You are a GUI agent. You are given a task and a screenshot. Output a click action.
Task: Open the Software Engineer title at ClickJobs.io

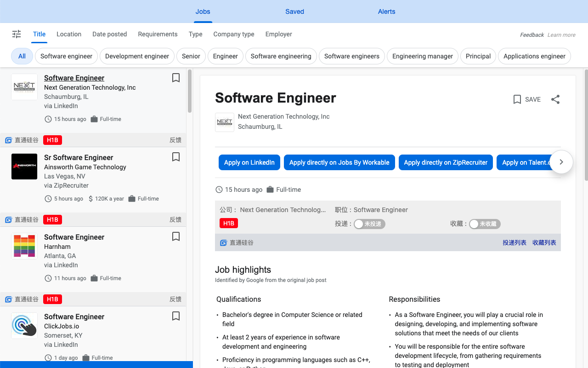[74, 316]
